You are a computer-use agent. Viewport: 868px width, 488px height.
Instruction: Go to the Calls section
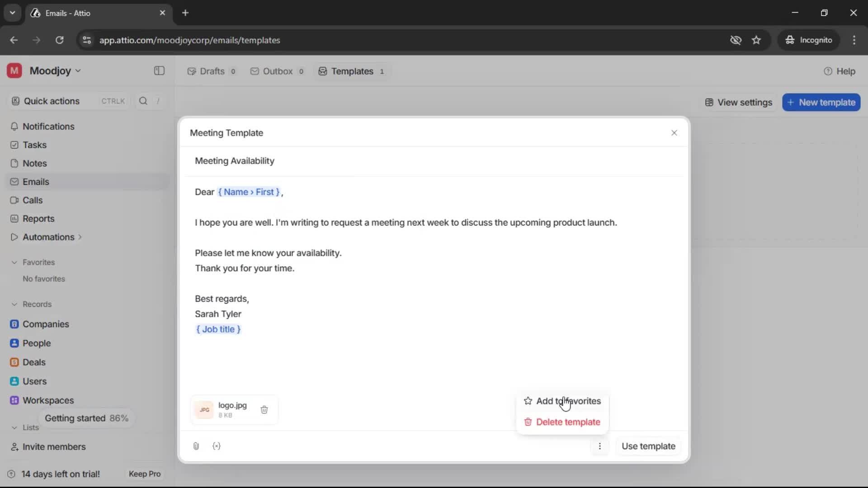tap(32, 200)
